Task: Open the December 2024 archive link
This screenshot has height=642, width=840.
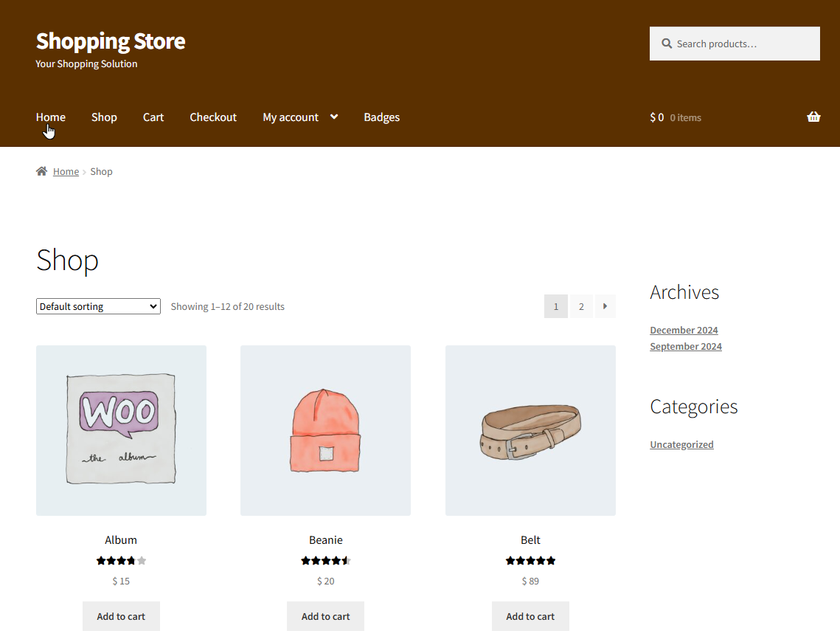Action: (684, 330)
